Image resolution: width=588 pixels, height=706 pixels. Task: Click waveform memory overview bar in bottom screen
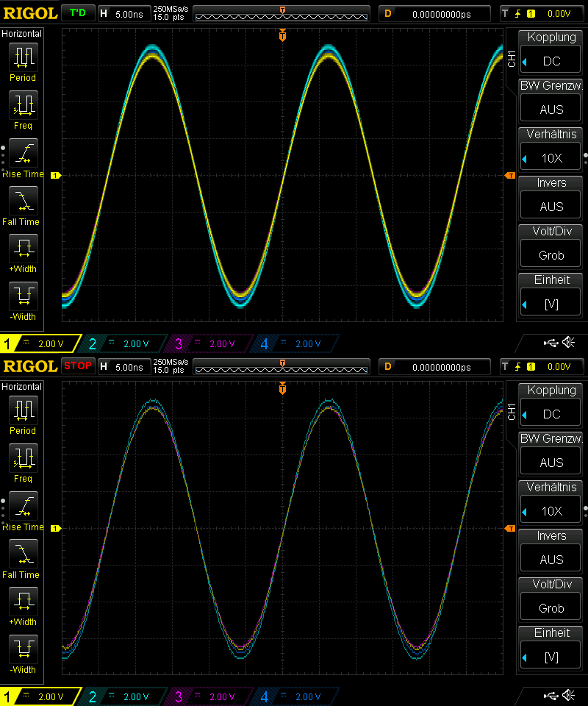click(282, 366)
